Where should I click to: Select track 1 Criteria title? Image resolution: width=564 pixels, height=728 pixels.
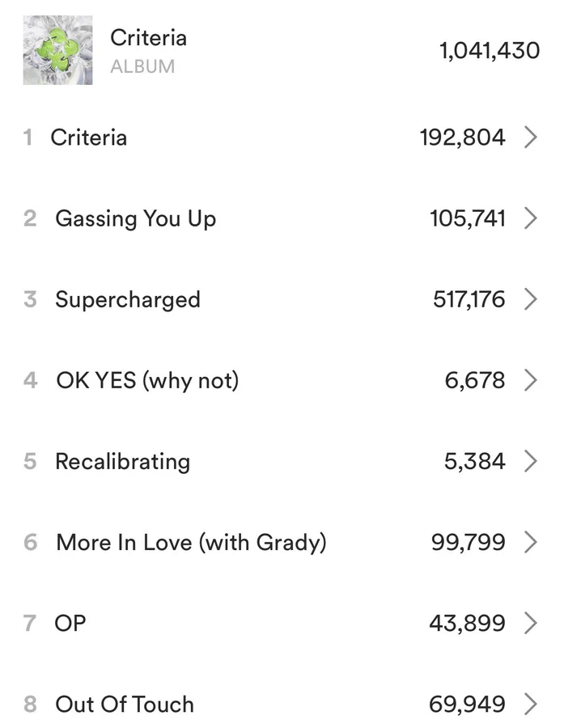pos(89,138)
